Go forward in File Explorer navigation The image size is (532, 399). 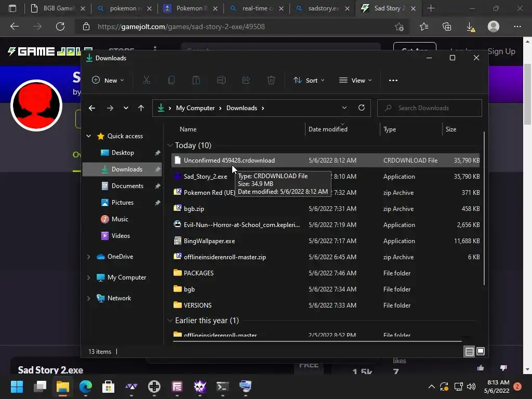(x=110, y=108)
